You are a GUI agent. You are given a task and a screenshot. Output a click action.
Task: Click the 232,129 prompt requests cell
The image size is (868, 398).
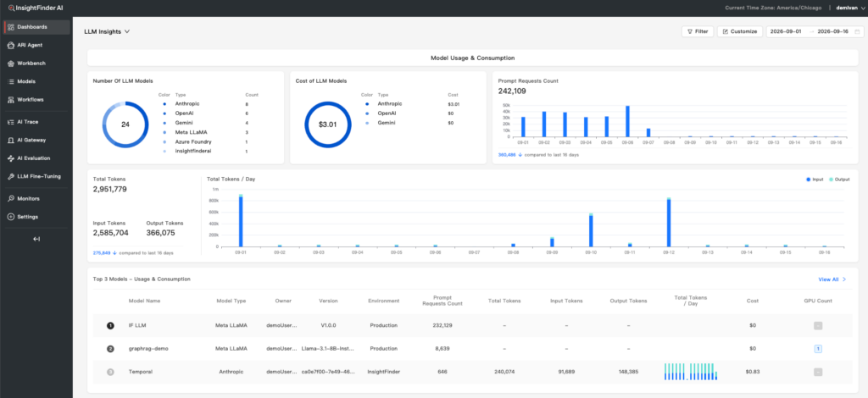[442, 325]
